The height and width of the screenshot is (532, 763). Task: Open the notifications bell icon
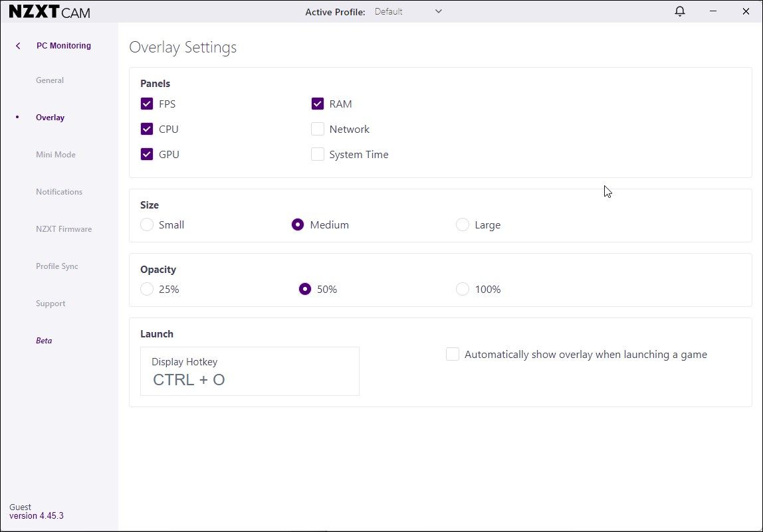tap(679, 11)
